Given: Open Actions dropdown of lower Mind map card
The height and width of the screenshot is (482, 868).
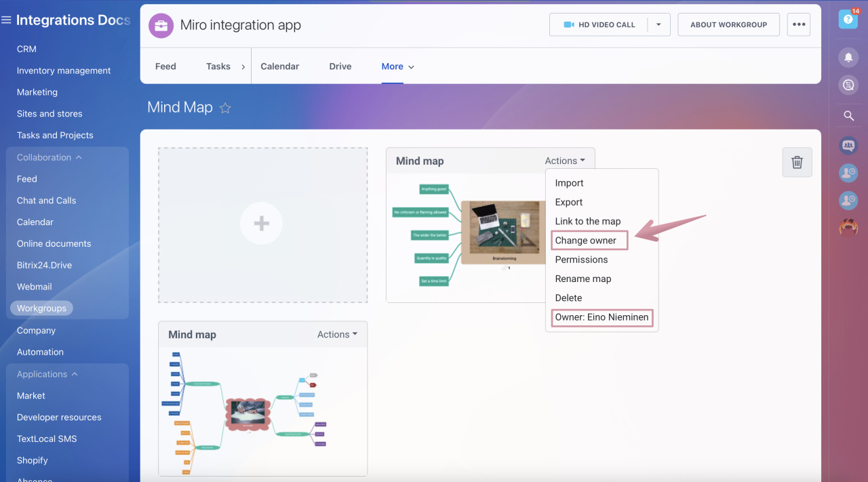Looking at the screenshot, I should tap(337, 334).
